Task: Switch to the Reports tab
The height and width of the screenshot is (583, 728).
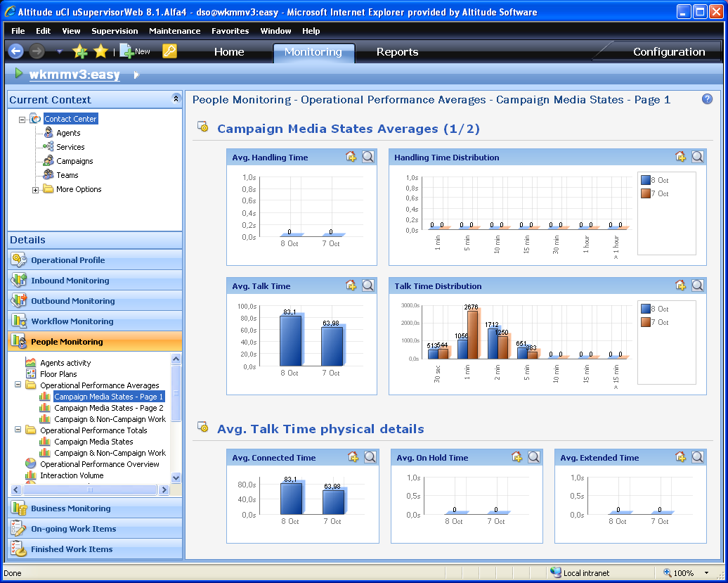Action: 397,52
